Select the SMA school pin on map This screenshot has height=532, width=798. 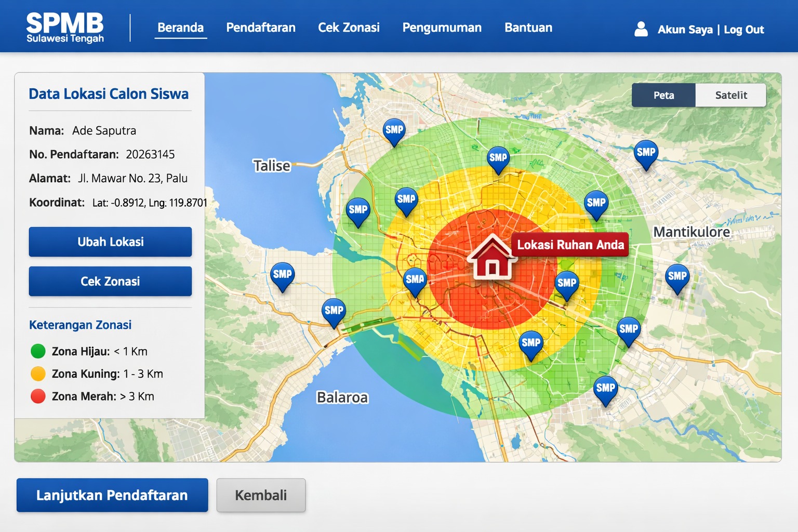(415, 281)
